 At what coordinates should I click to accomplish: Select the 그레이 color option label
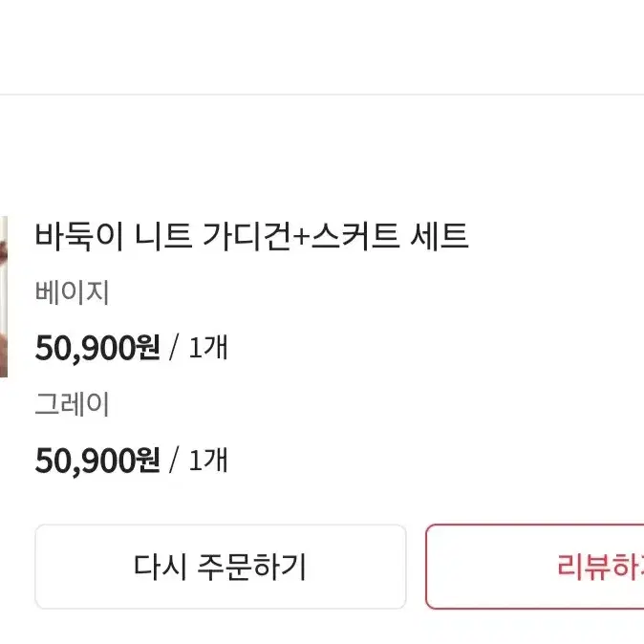pos(73,404)
